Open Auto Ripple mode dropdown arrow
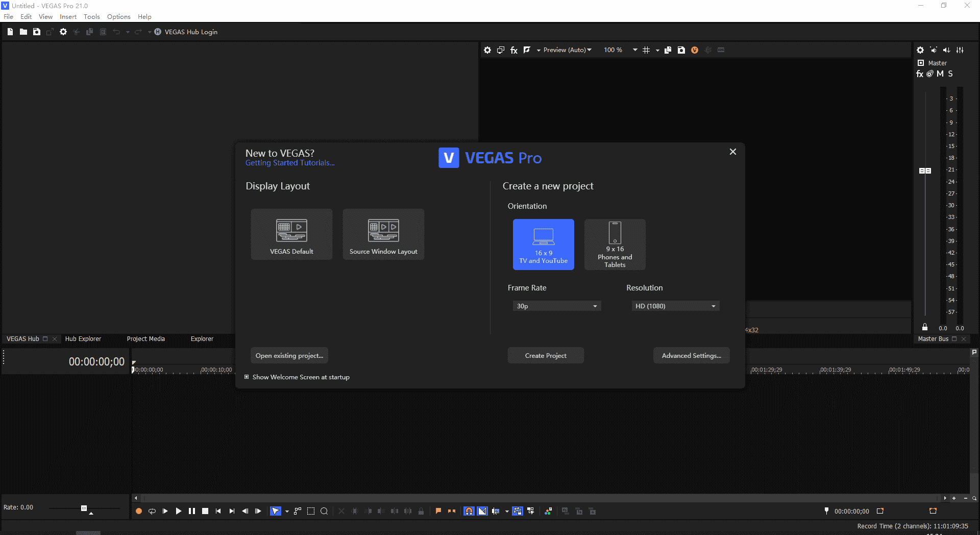The height and width of the screenshot is (535, 980). coord(507,511)
